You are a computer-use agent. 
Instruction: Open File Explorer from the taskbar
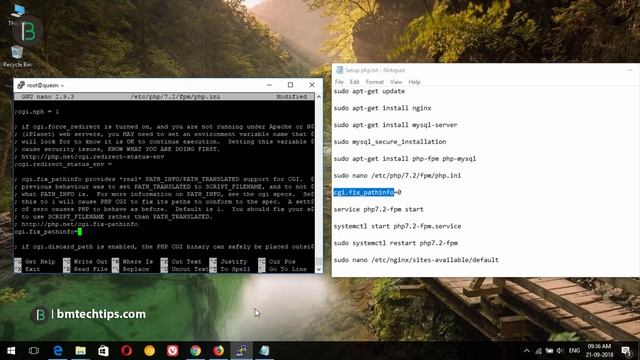coord(80,351)
